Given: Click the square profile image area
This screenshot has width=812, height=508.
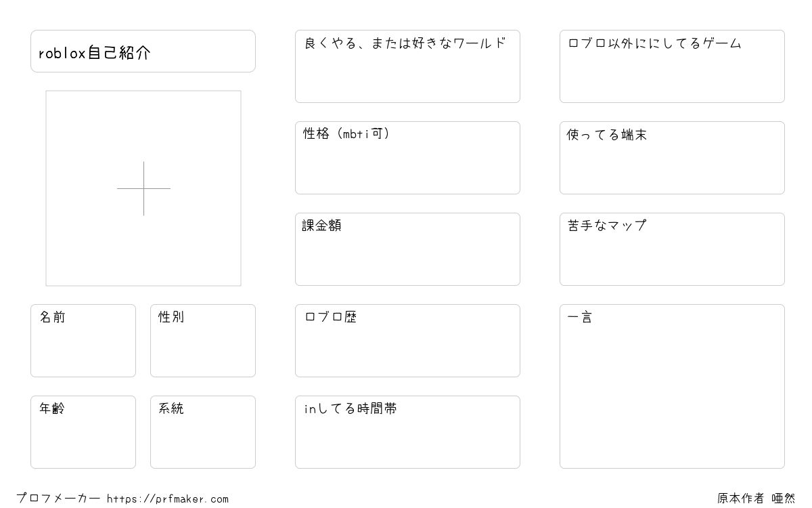Looking at the screenshot, I should tap(143, 188).
